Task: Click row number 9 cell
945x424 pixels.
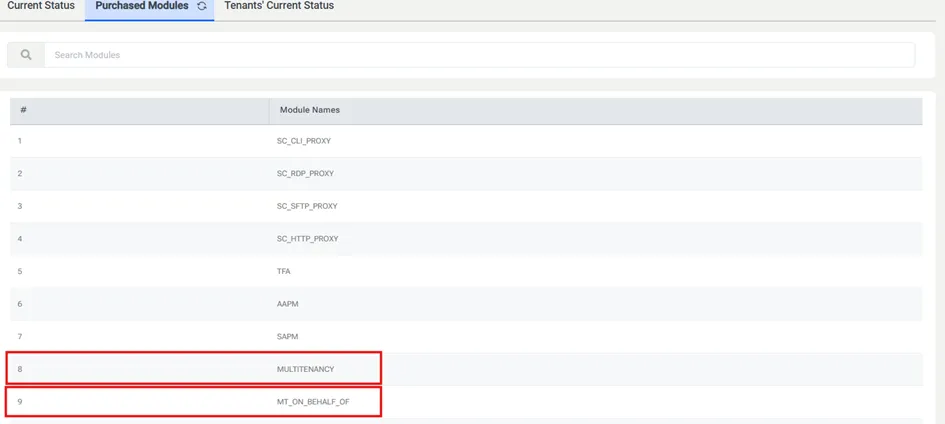Action: tap(140, 401)
